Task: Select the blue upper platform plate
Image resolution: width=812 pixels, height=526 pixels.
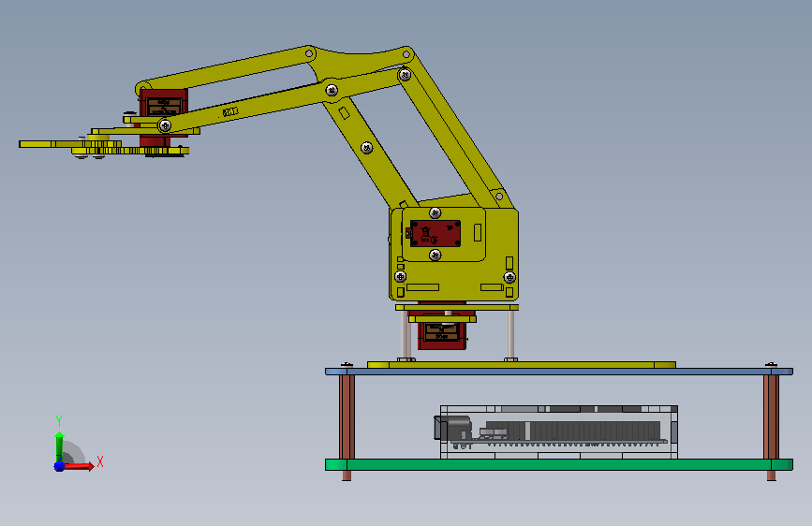Action: (x=559, y=372)
